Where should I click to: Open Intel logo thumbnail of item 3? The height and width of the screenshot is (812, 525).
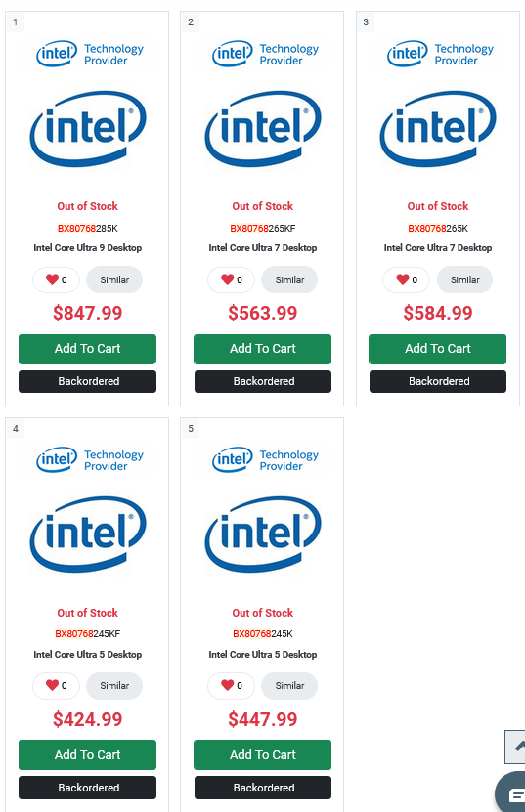click(438, 128)
